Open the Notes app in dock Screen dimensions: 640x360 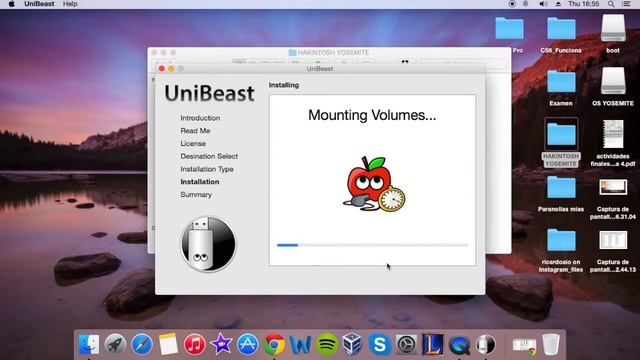click(168, 344)
